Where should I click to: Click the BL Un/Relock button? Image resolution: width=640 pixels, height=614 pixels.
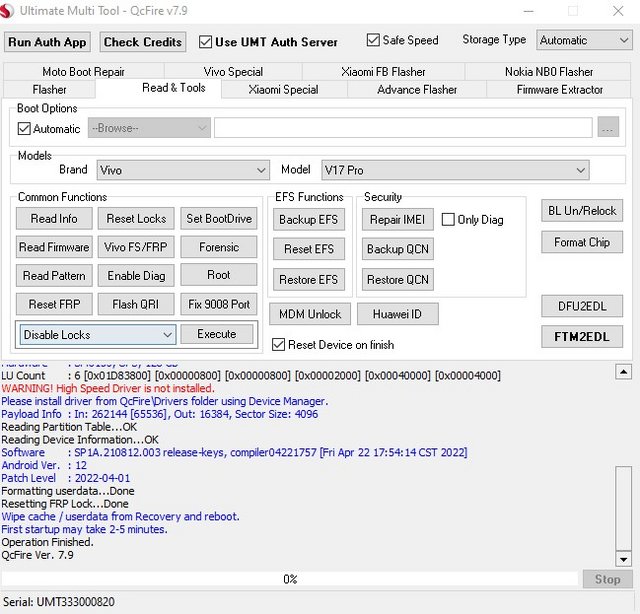(x=582, y=211)
